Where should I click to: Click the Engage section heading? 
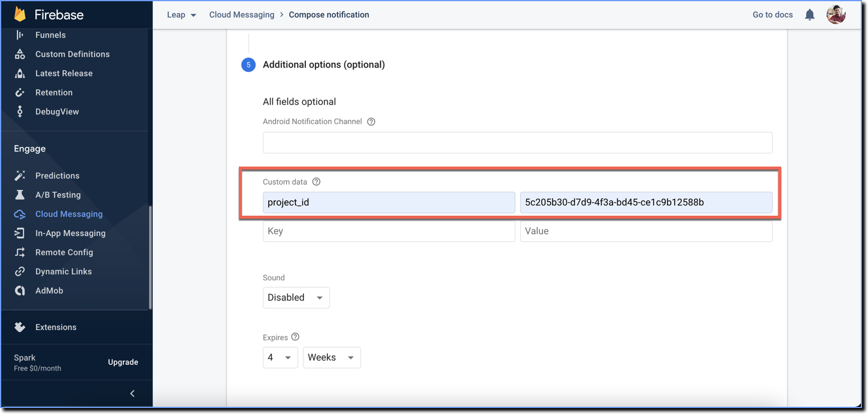pos(30,149)
